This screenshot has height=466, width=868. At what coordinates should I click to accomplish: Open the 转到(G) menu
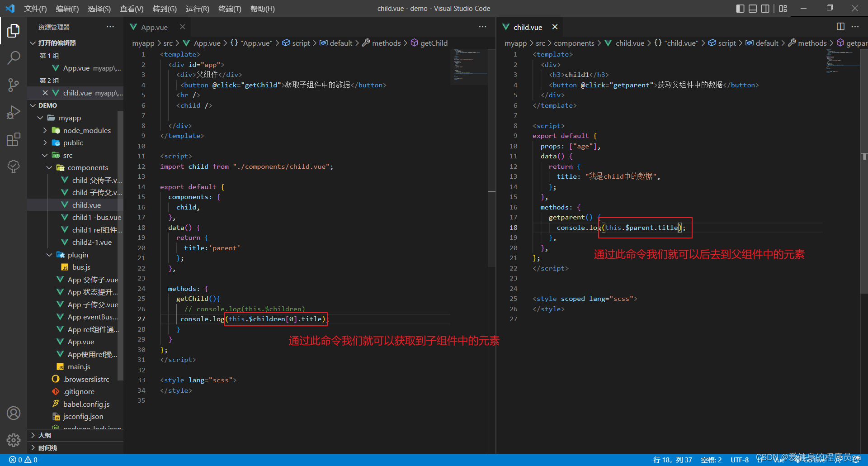pyautogui.click(x=165, y=9)
